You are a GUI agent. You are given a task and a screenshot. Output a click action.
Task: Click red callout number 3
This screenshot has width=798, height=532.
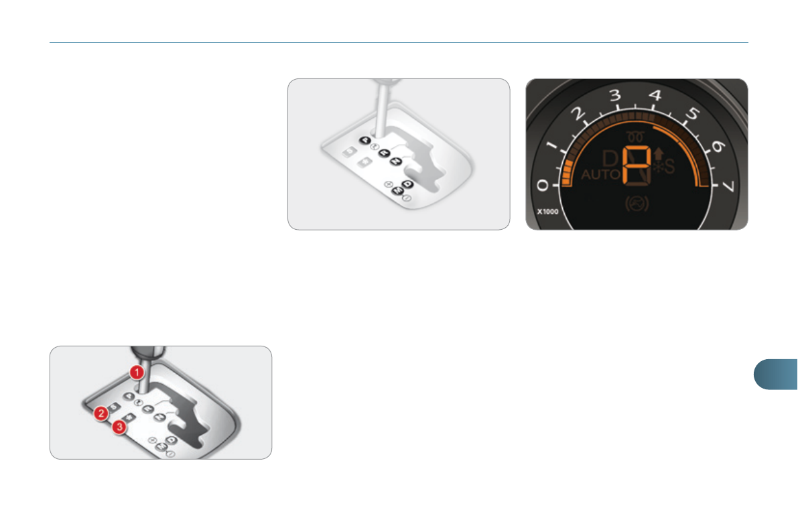119,427
